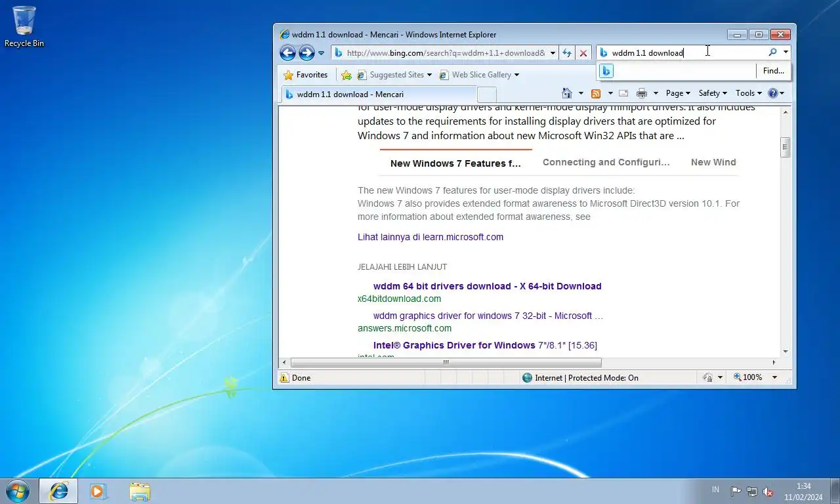Open the recent pages dropdown beside Forward

click(x=322, y=53)
